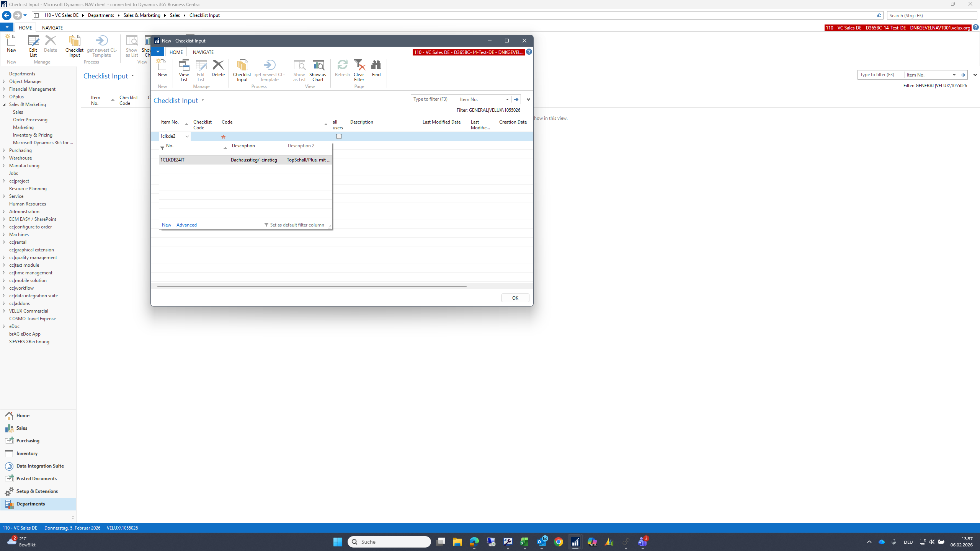Click Advanced link in lookup dropdown
The image size is (980, 551).
pyautogui.click(x=186, y=225)
